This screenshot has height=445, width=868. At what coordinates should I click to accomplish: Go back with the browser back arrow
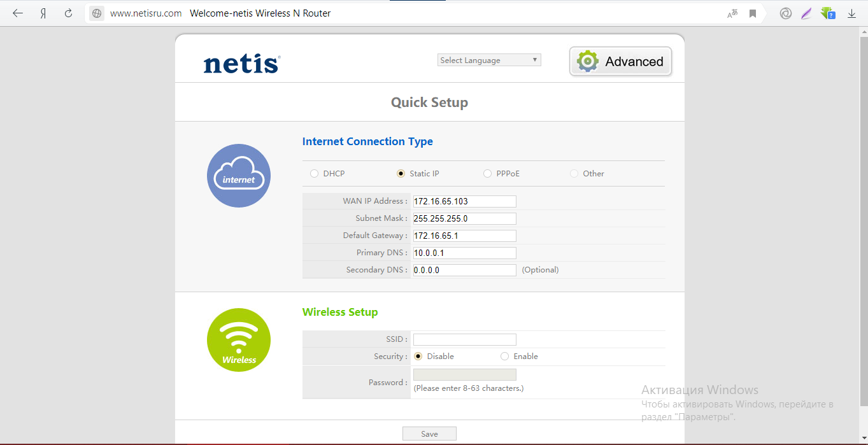(x=18, y=13)
